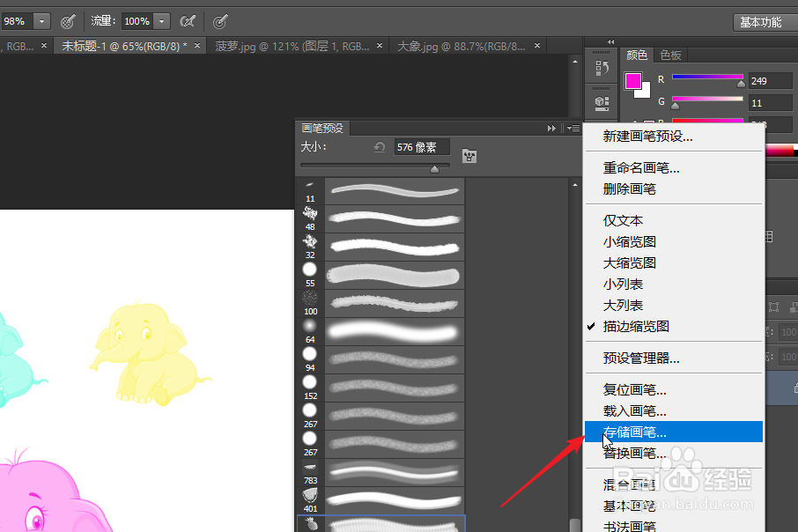The height and width of the screenshot is (532, 798).
Task: Close the 未标题-1 document tab
Action: (x=197, y=46)
